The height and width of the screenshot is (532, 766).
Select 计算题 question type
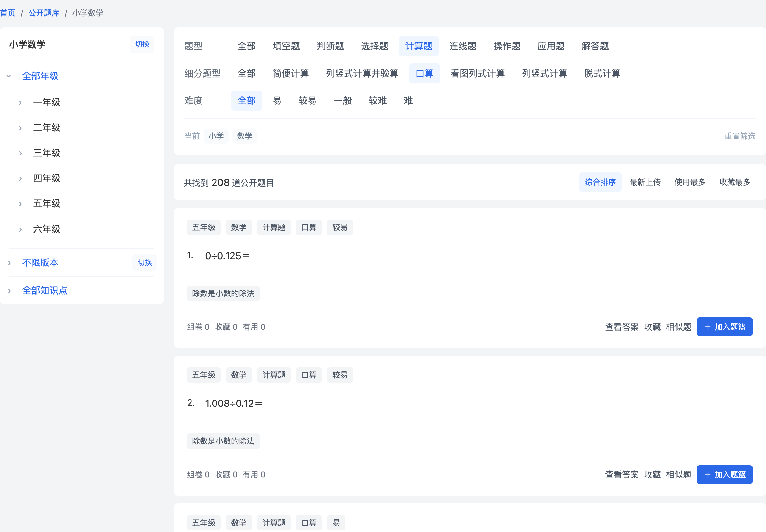pos(418,46)
